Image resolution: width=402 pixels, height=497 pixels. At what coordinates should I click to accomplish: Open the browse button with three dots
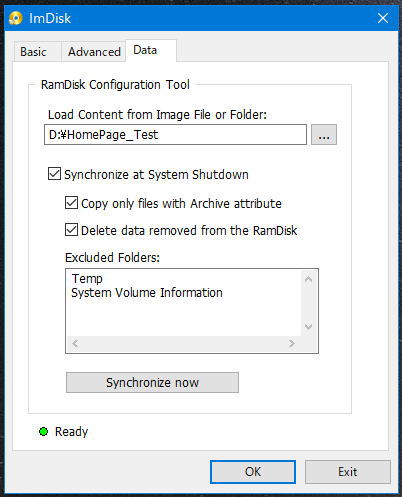coord(324,135)
